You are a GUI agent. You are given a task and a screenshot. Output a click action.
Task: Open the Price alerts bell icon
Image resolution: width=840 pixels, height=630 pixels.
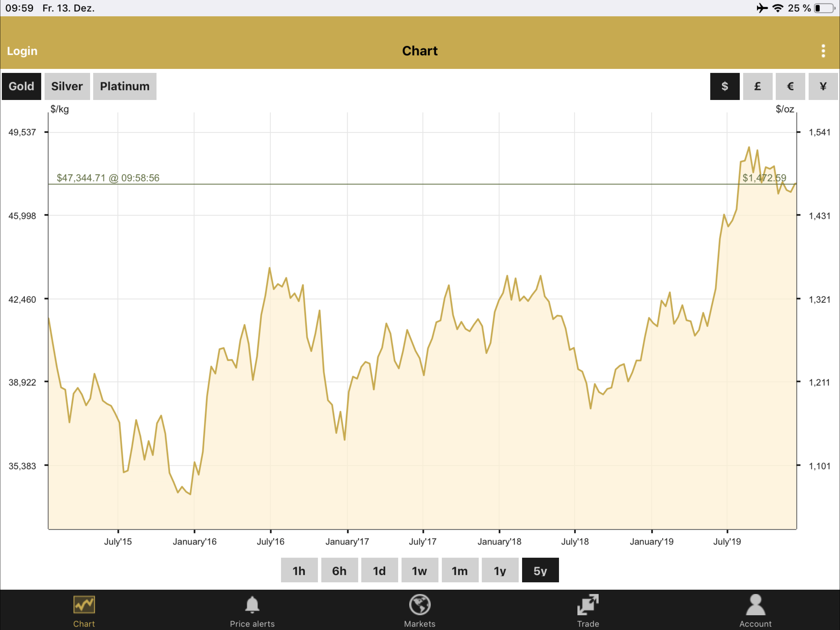[252, 605]
